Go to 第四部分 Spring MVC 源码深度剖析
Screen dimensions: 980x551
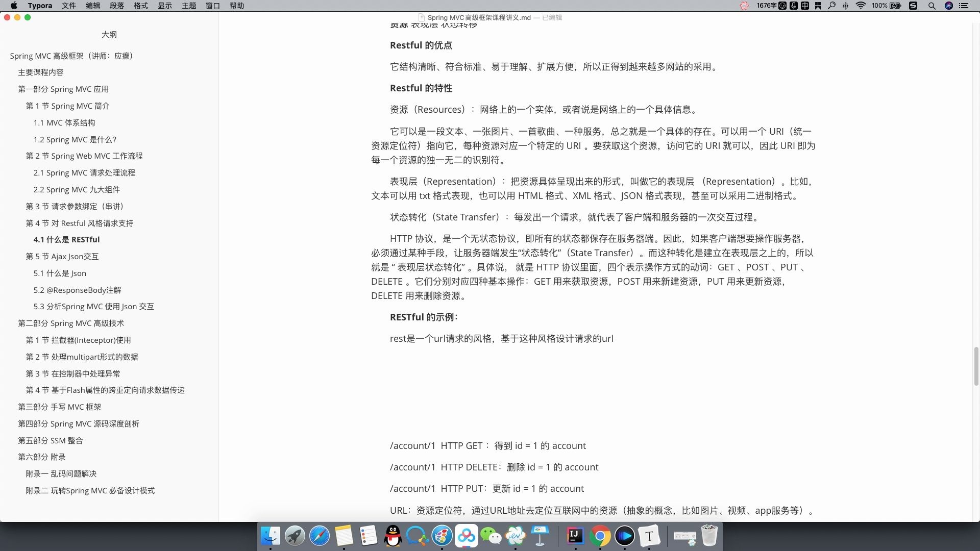point(78,424)
